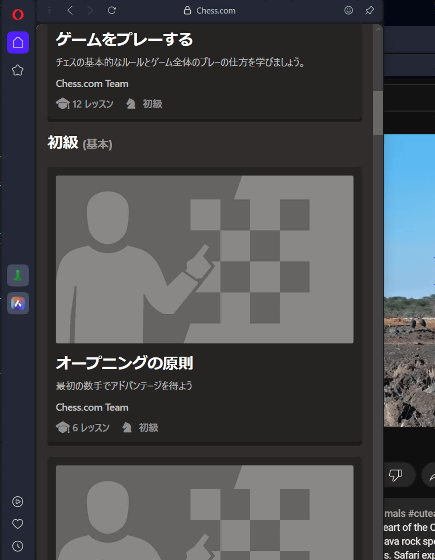Open the Chess.com sidebar panel icon
The height and width of the screenshot is (560, 435).
pyautogui.click(x=18, y=275)
